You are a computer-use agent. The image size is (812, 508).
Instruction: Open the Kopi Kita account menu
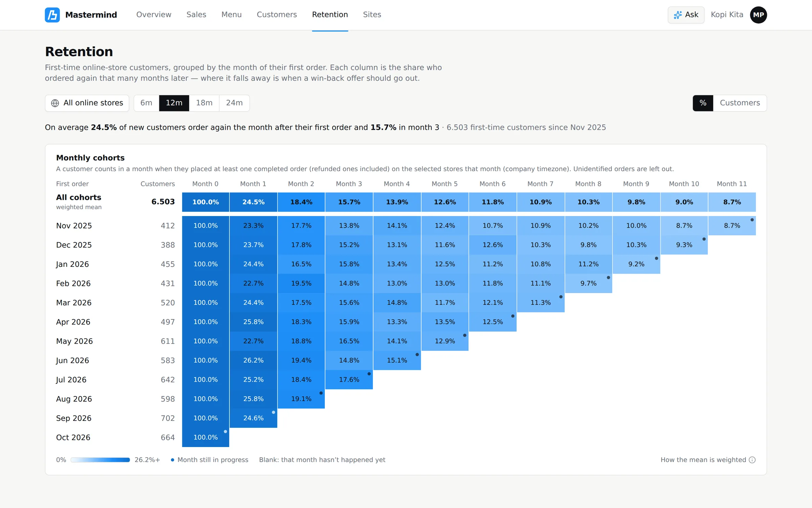[727, 15]
